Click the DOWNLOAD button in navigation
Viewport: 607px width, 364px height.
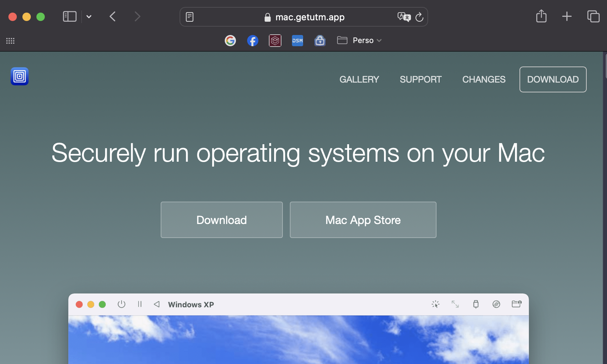click(x=553, y=79)
